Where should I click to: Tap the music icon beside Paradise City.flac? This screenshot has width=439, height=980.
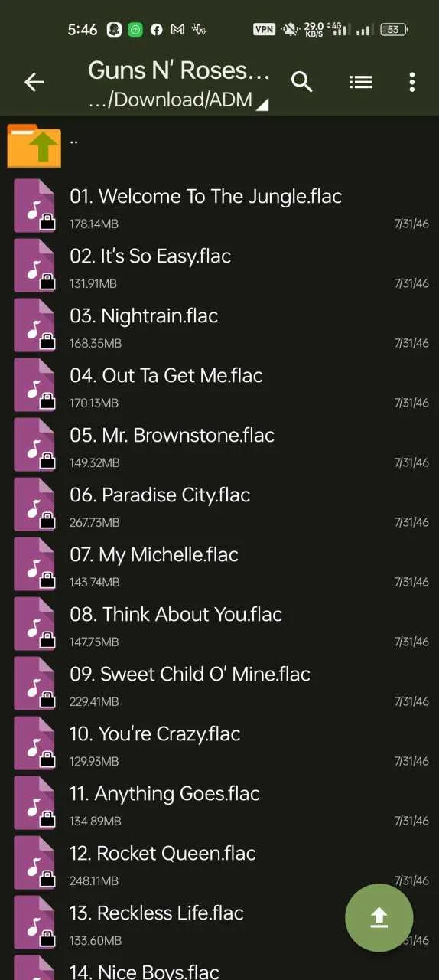[34, 504]
